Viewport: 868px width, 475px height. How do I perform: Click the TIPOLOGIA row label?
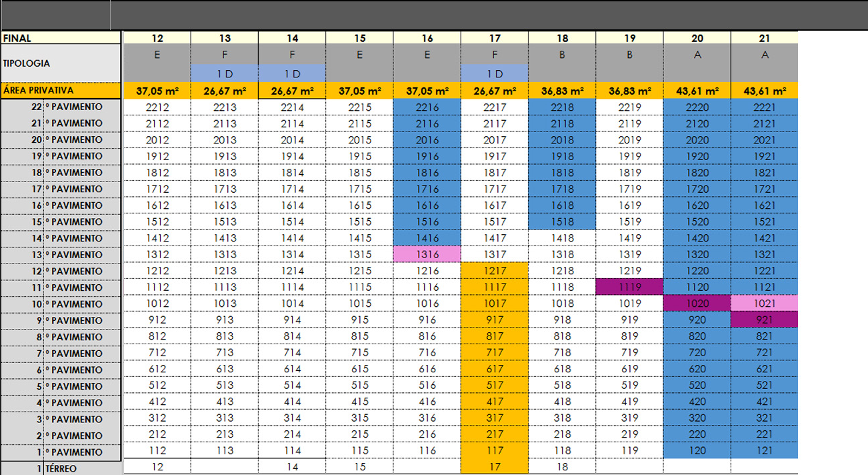click(61, 64)
